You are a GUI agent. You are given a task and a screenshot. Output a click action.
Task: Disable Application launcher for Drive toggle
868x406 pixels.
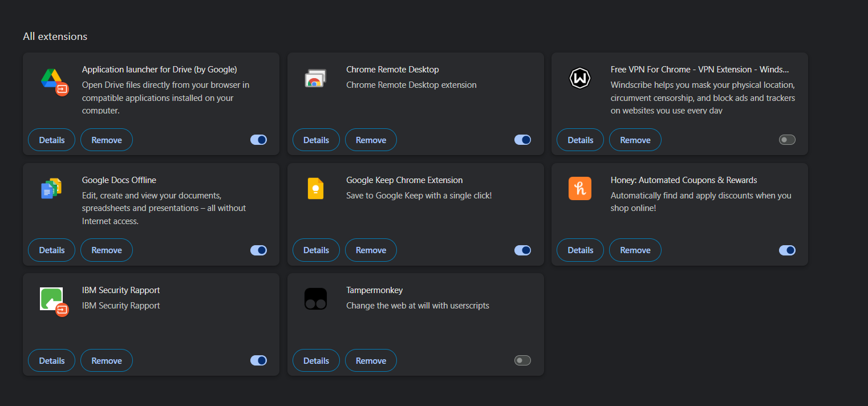point(259,140)
